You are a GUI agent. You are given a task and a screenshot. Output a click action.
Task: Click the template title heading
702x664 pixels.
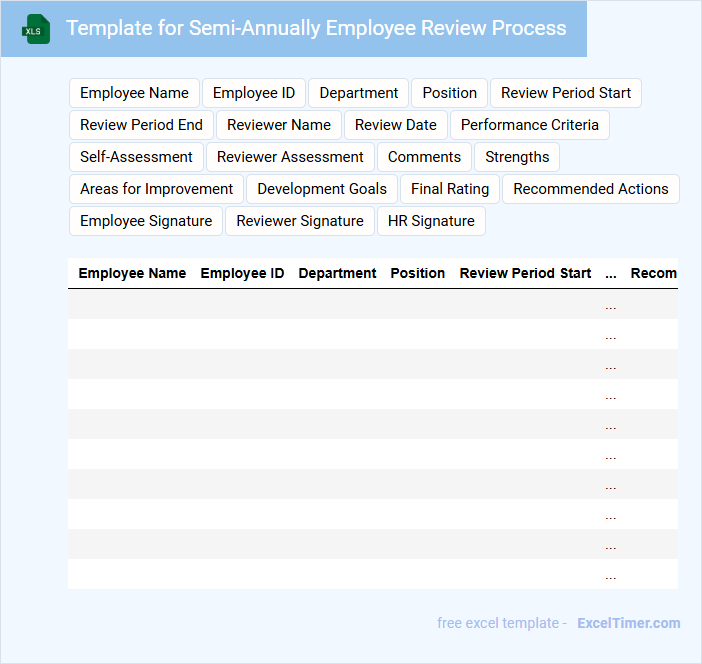pos(316,28)
